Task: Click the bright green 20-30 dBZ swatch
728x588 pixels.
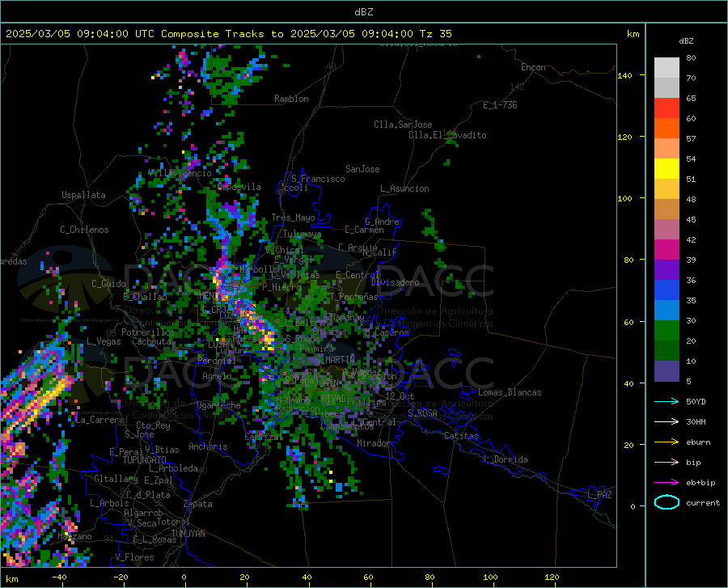Action: click(x=667, y=331)
